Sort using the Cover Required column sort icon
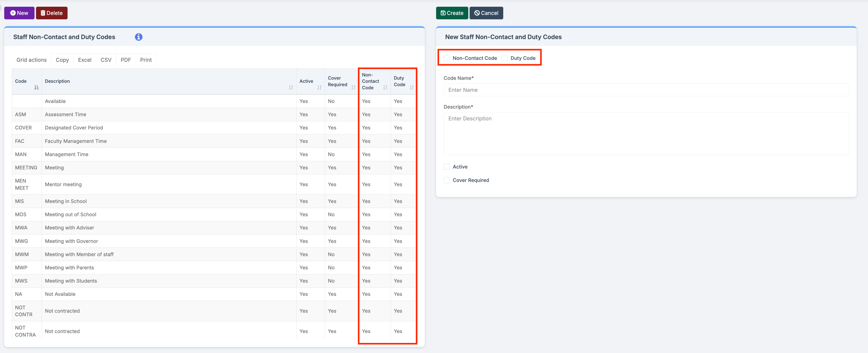 click(353, 88)
